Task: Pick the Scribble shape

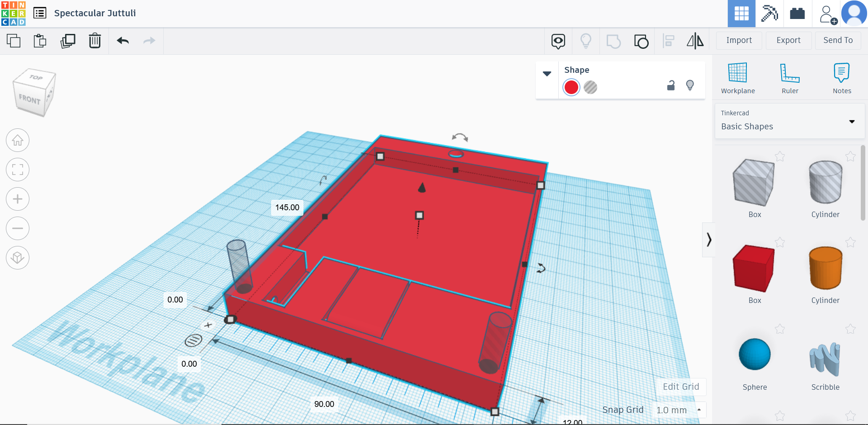Action: pyautogui.click(x=826, y=359)
